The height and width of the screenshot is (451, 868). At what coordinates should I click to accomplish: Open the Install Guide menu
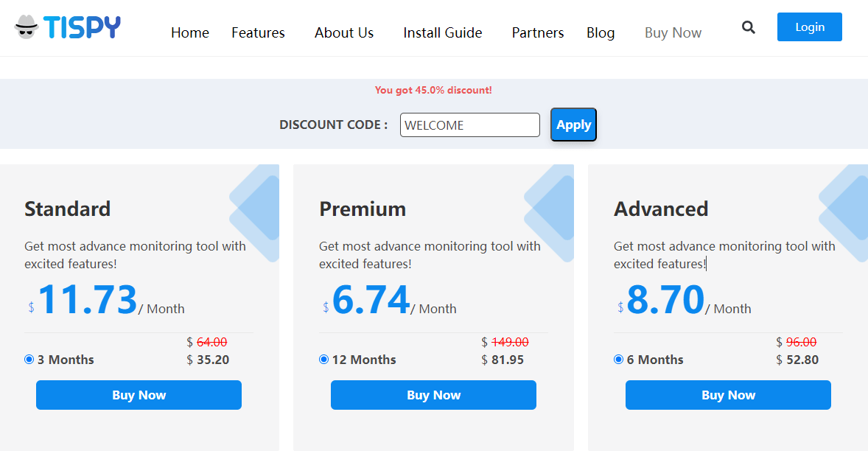(442, 33)
